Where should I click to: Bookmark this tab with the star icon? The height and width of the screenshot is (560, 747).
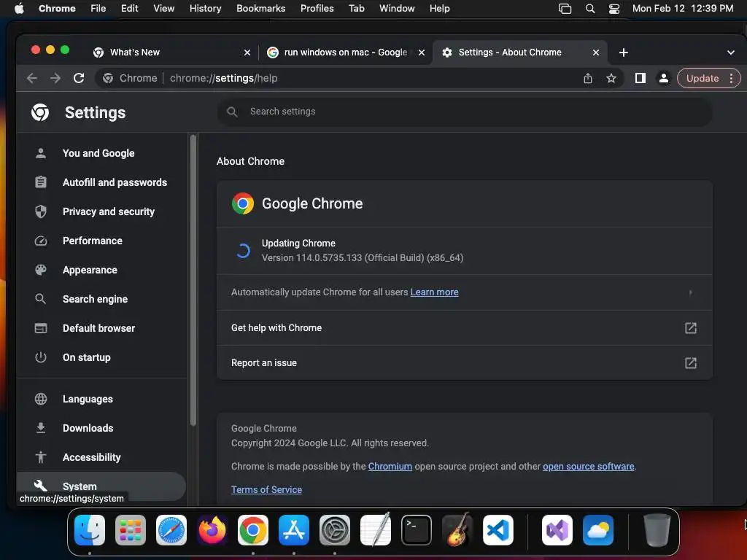611,78
